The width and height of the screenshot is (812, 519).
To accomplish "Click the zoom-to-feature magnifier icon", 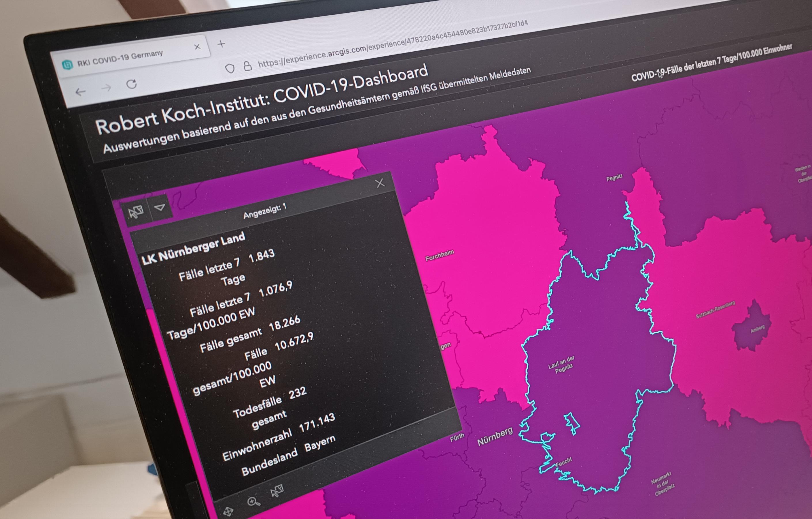I will tap(253, 502).
